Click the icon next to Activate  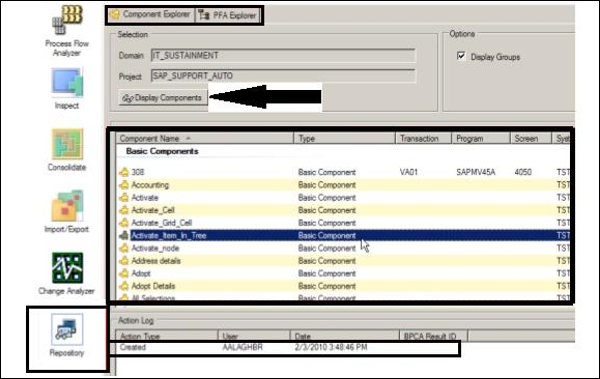point(124,198)
